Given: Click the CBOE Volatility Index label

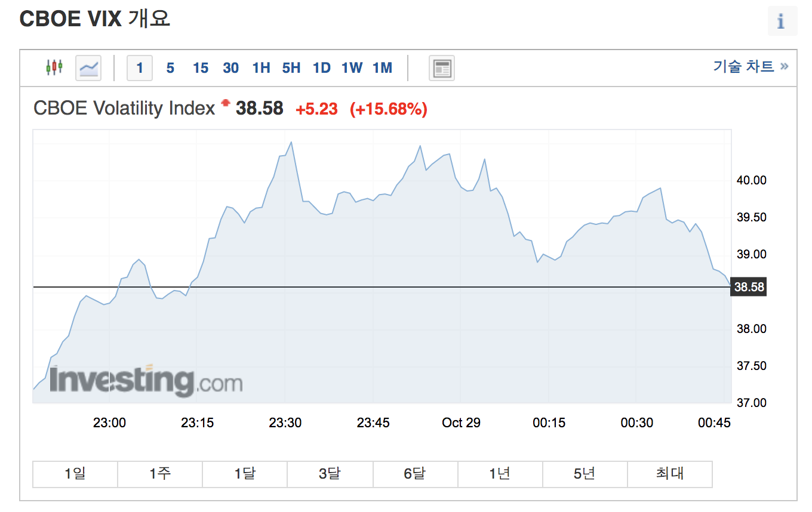Looking at the screenshot, I should pyautogui.click(x=124, y=108).
